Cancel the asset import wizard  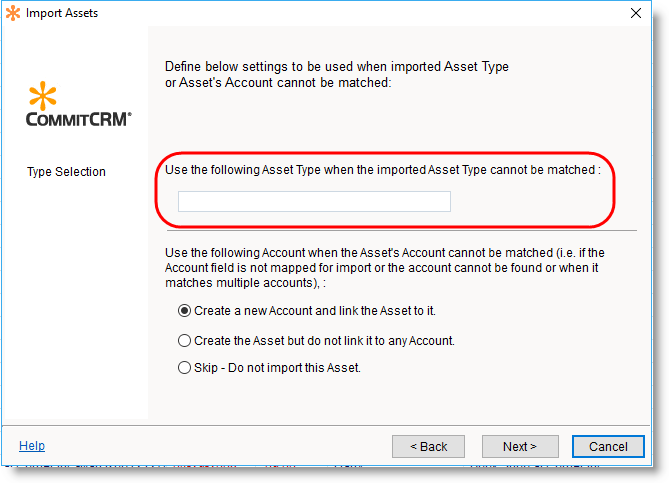tap(608, 446)
